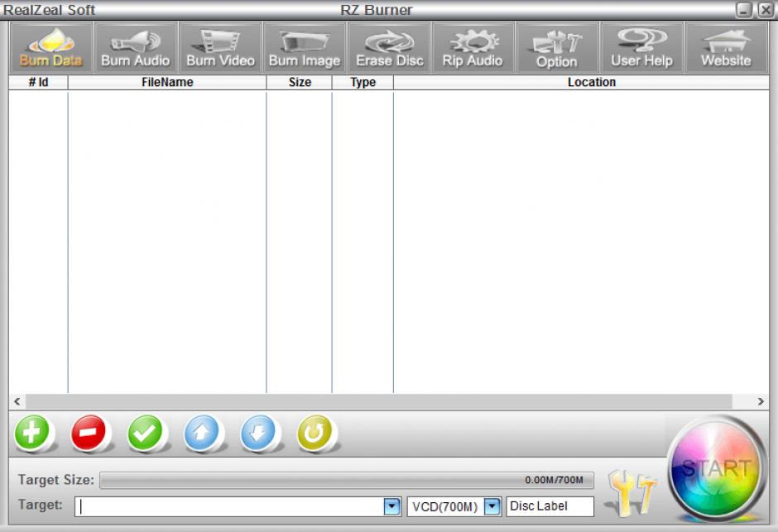The height and width of the screenshot is (532, 778).
Task: Click the horizontal scrollbar left arrow
Action: (17, 401)
